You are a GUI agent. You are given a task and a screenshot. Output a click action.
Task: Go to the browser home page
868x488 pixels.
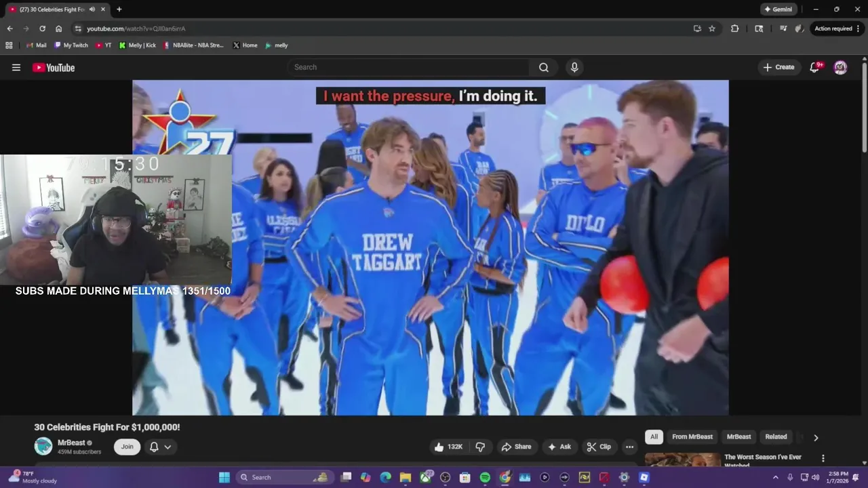click(58, 28)
